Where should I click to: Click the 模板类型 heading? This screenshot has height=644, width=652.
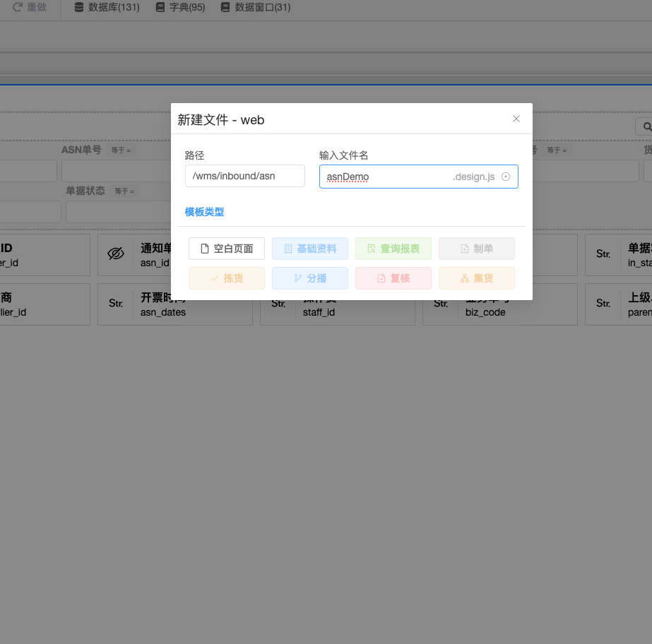(204, 212)
